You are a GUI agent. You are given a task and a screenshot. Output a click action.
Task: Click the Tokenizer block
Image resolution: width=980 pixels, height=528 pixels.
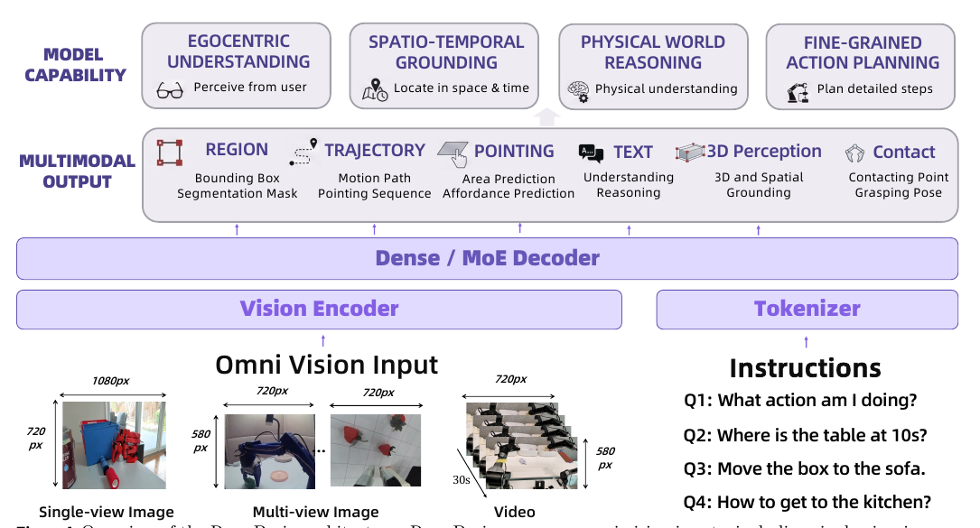tap(807, 309)
